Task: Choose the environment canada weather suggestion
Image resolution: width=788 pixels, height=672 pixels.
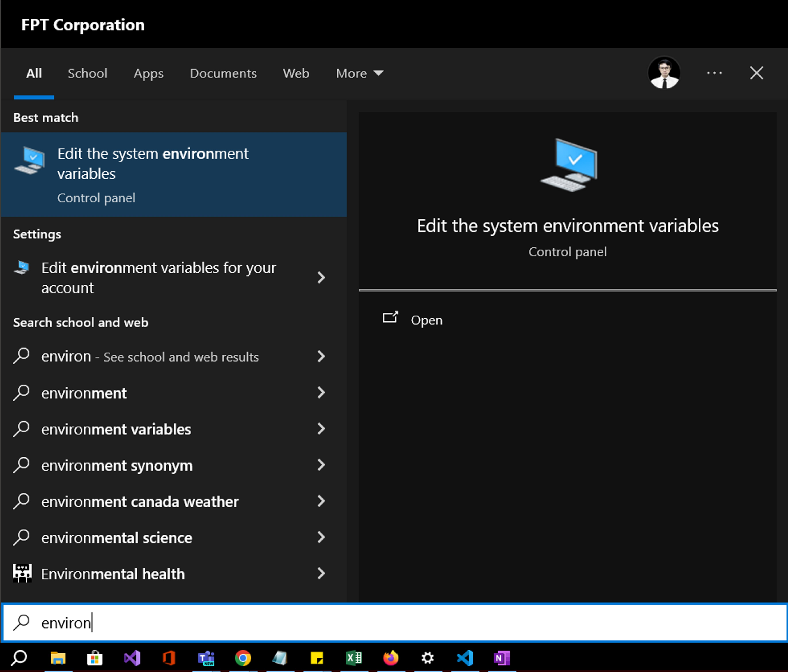Action: [140, 502]
